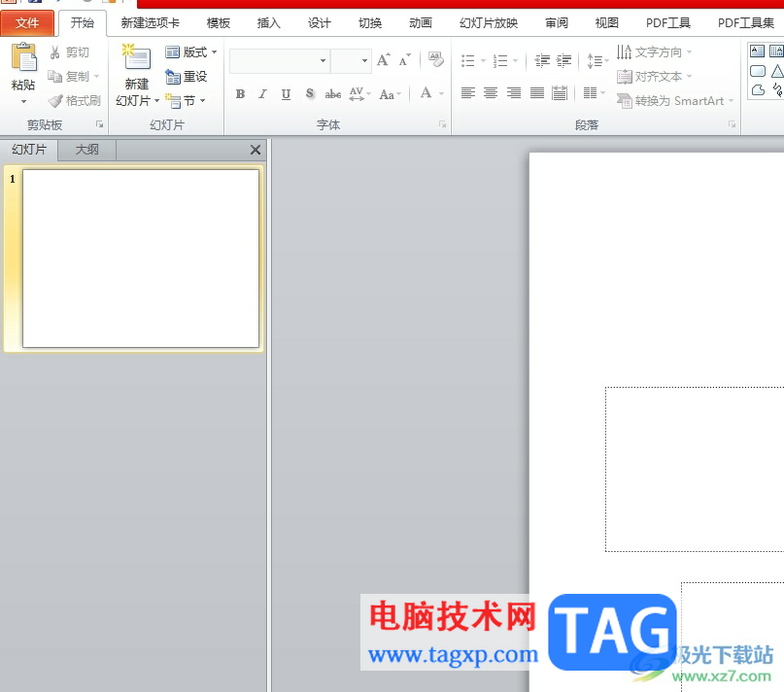The image size is (784, 692).
Task: Select slide 1 thumbnail
Action: point(141,259)
